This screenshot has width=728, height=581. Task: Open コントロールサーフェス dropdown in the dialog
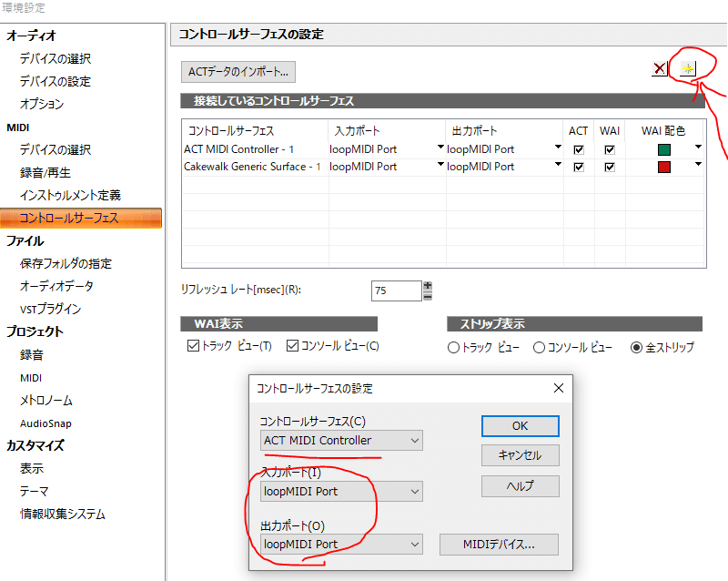(415, 440)
